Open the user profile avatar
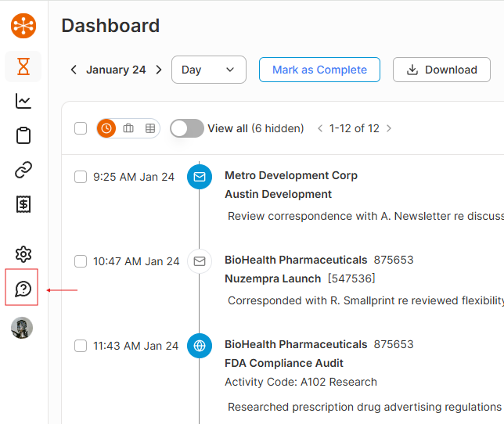 click(x=22, y=328)
